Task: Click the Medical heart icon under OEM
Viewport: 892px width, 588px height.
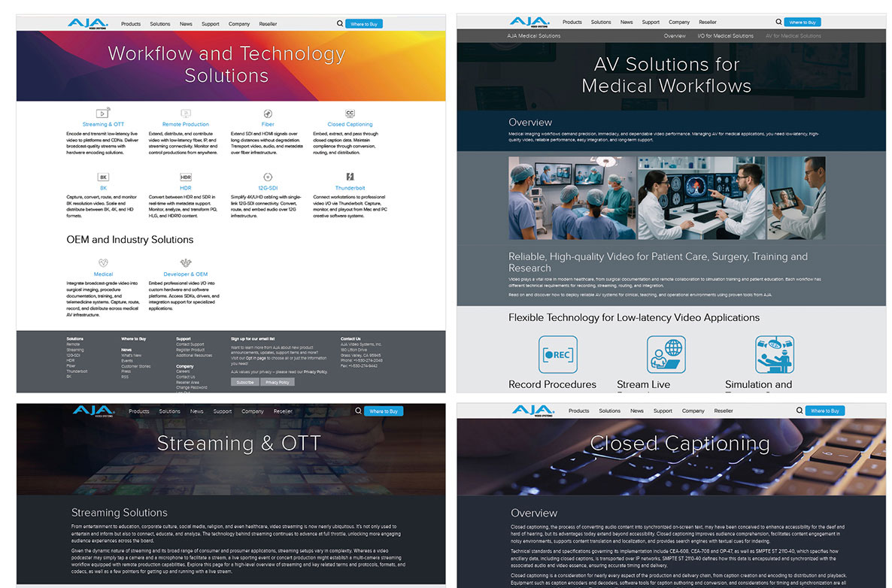Action: click(103, 263)
